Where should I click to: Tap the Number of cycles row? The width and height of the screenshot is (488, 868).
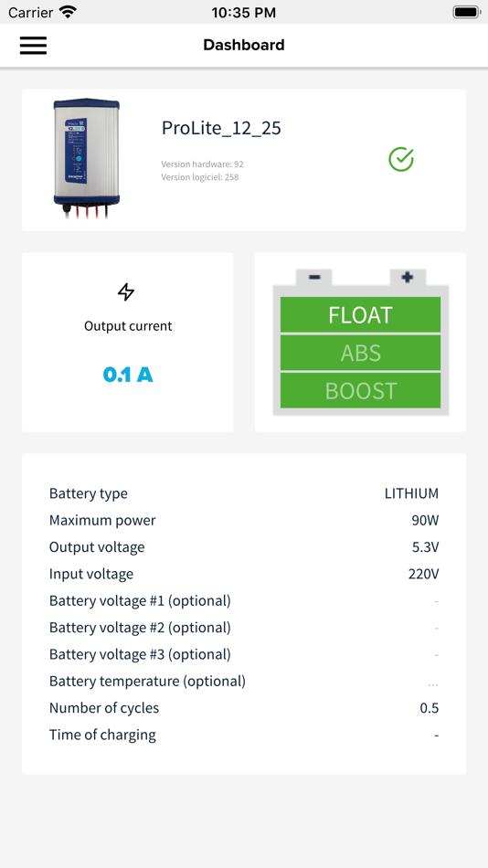(x=244, y=708)
